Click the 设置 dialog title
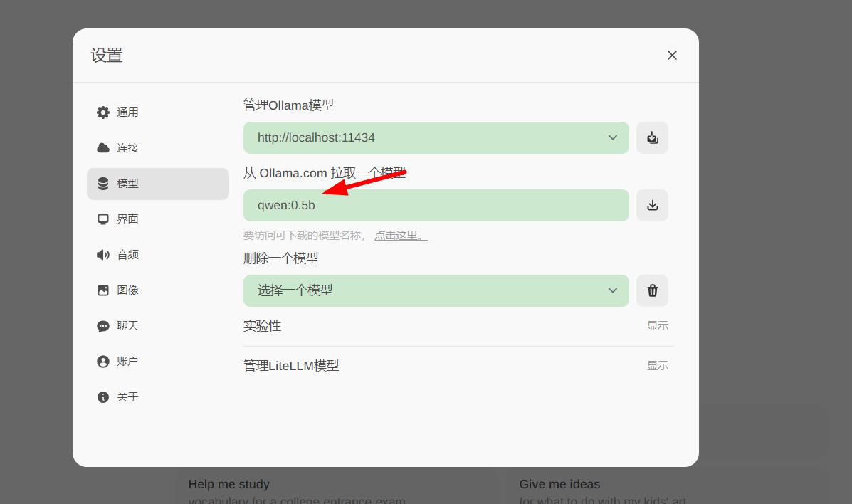This screenshot has width=852, height=504. (x=107, y=55)
